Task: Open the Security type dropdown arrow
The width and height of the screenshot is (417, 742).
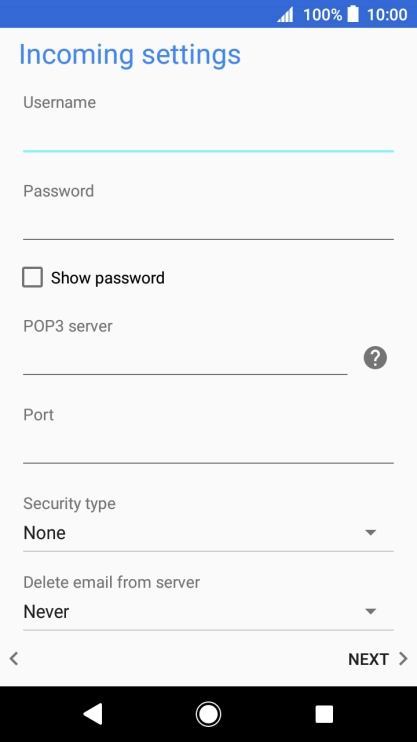Action: pyautogui.click(x=371, y=533)
